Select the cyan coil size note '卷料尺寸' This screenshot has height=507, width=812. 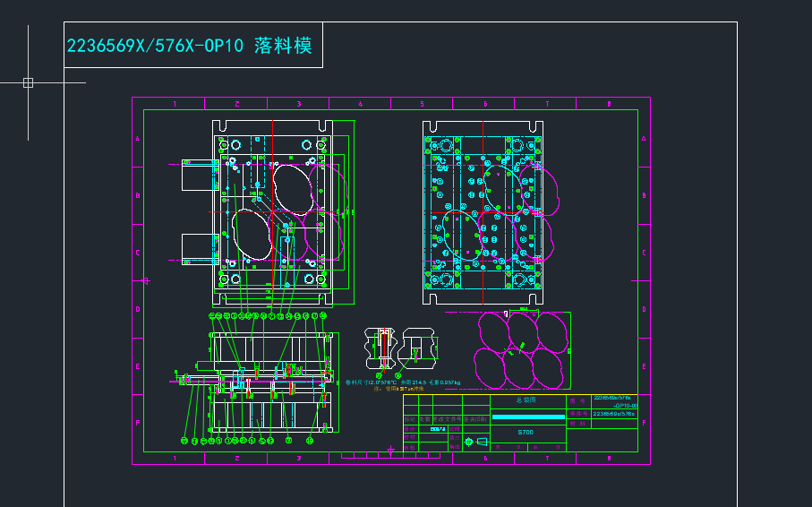[403, 382]
